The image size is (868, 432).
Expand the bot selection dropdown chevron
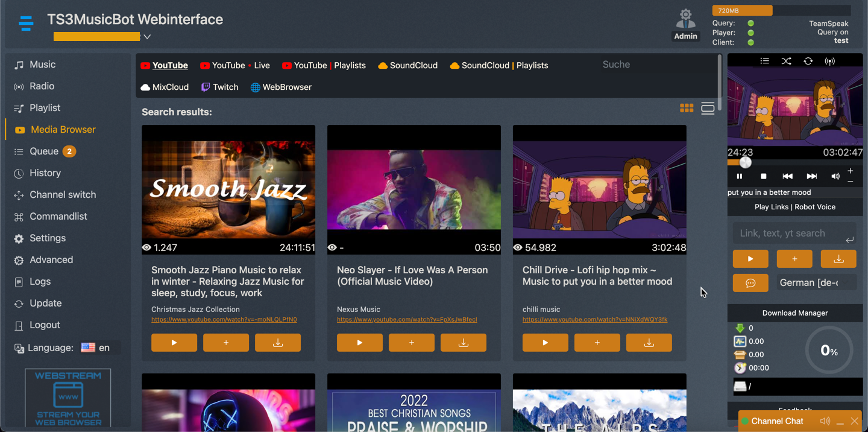(147, 37)
